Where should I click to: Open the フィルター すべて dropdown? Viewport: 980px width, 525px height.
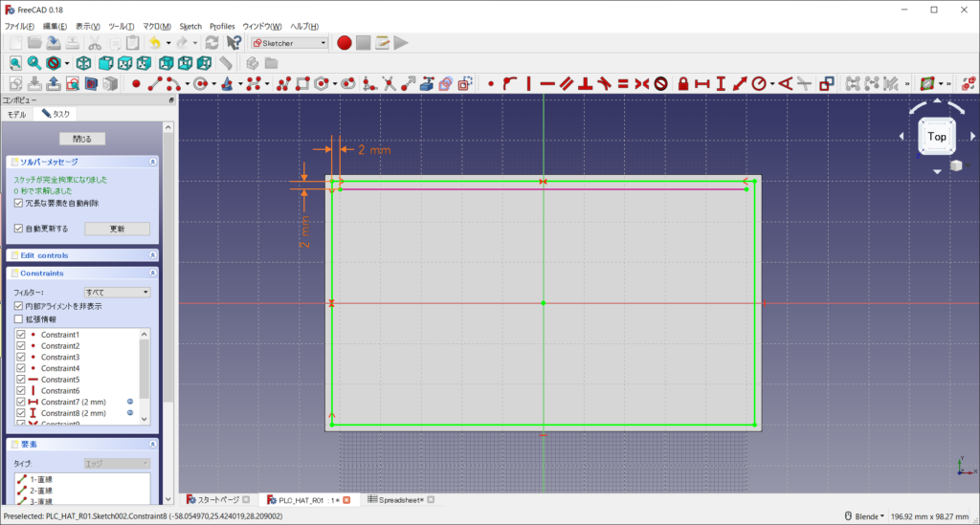pos(117,292)
